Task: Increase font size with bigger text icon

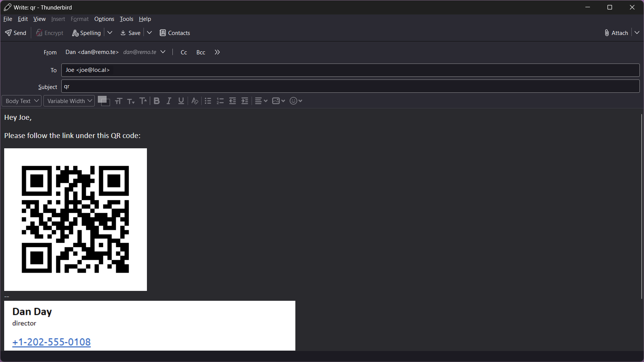Action: point(143,101)
